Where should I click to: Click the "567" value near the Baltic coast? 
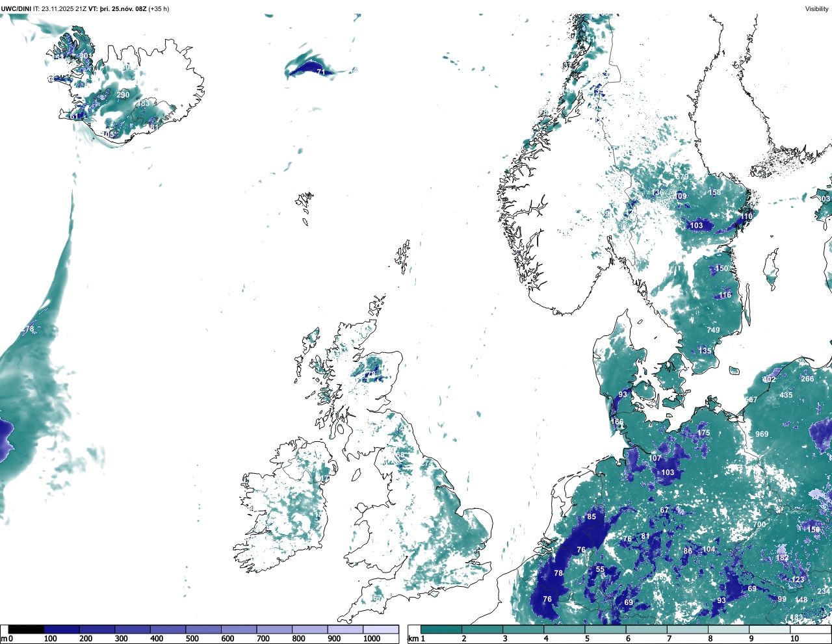tap(751, 400)
